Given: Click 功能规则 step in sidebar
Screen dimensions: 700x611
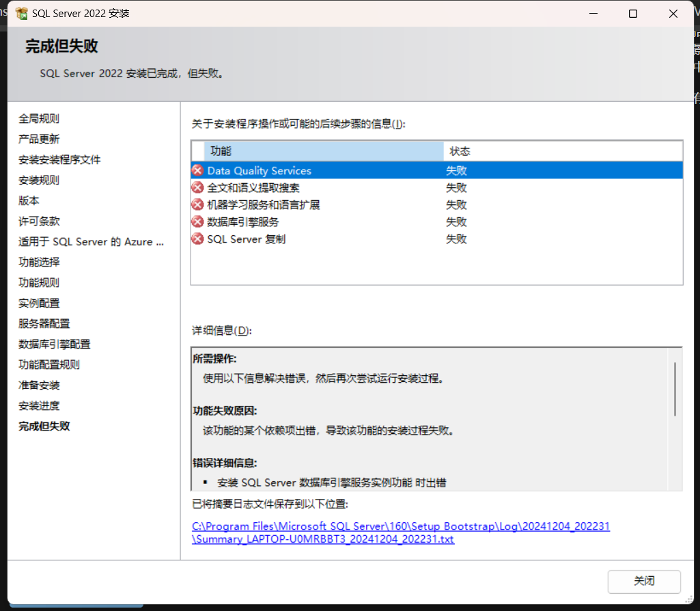Looking at the screenshot, I should click(39, 283).
